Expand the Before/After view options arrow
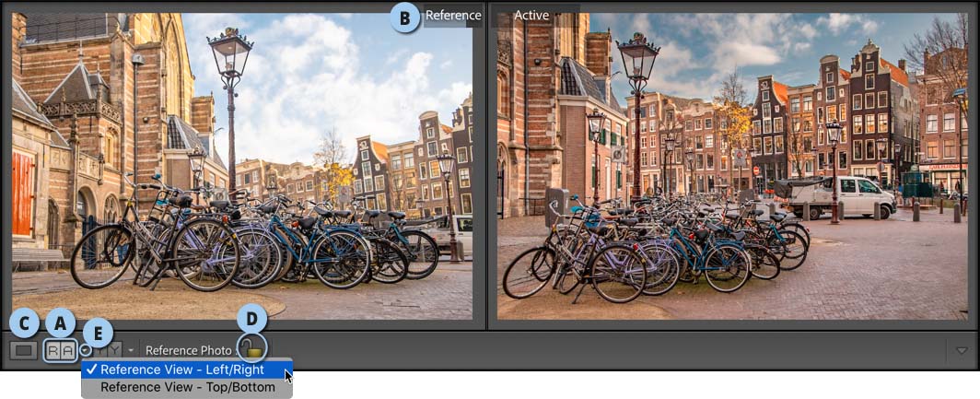Viewport: 980px width, 399px height. (131, 351)
